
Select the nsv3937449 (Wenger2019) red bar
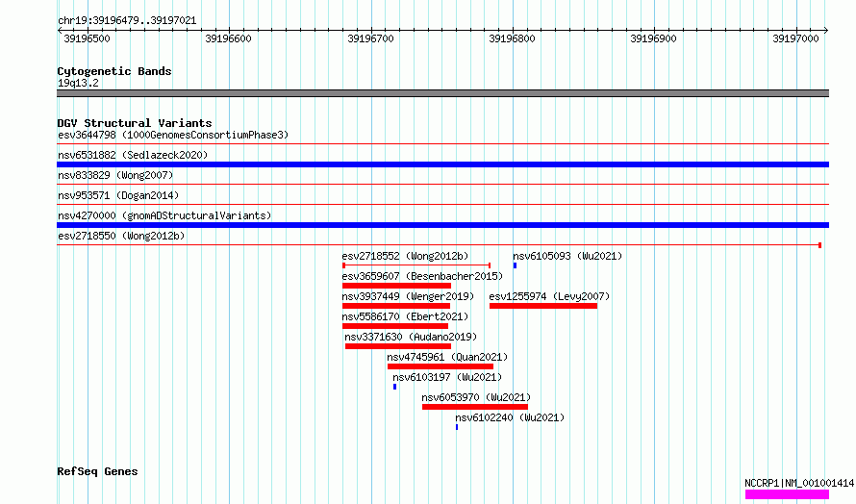396,306
